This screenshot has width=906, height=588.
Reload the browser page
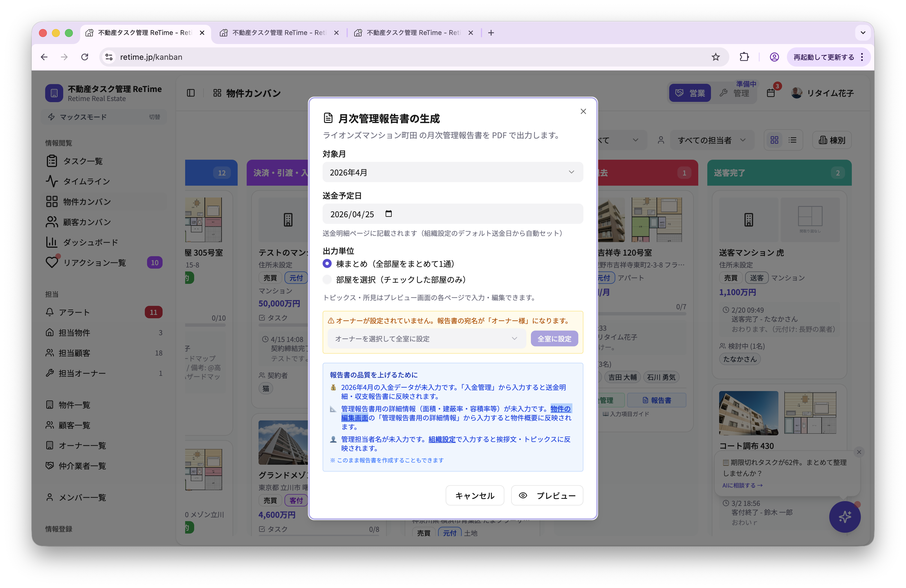[x=84, y=57]
